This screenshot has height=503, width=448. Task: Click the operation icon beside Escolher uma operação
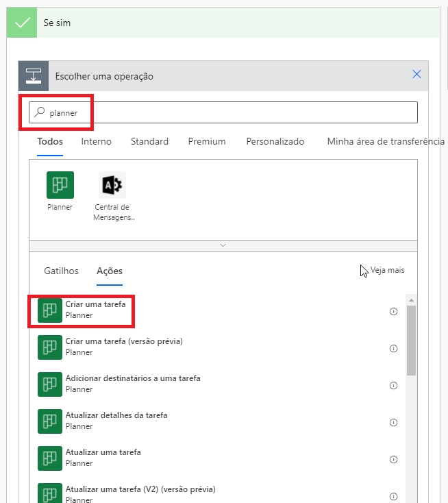(x=34, y=76)
